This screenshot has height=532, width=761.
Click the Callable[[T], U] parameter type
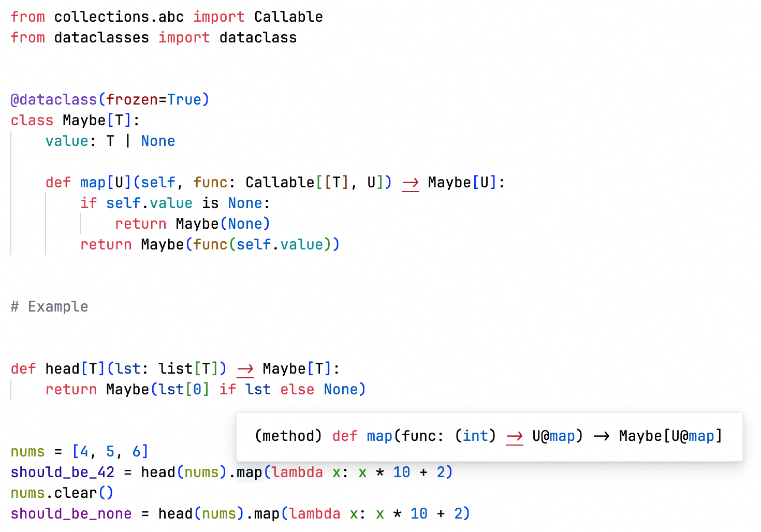tap(316, 182)
